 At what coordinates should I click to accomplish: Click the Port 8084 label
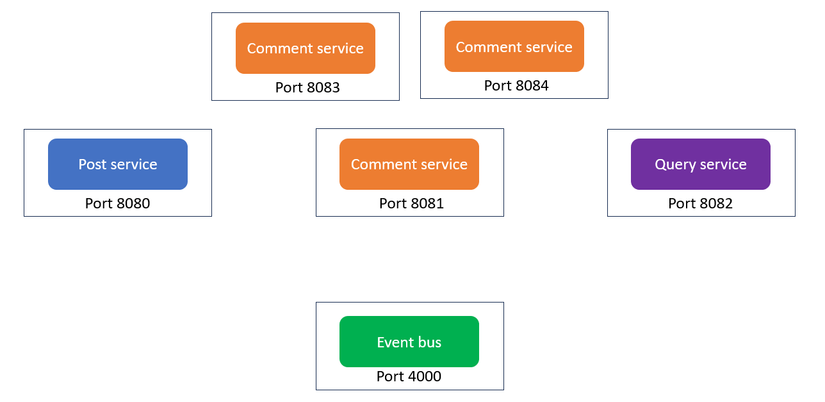click(516, 86)
